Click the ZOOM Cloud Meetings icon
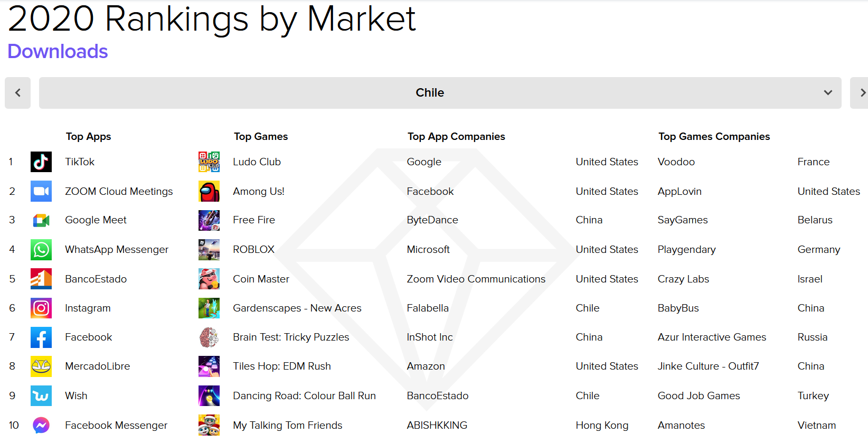 tap(41, 191)
